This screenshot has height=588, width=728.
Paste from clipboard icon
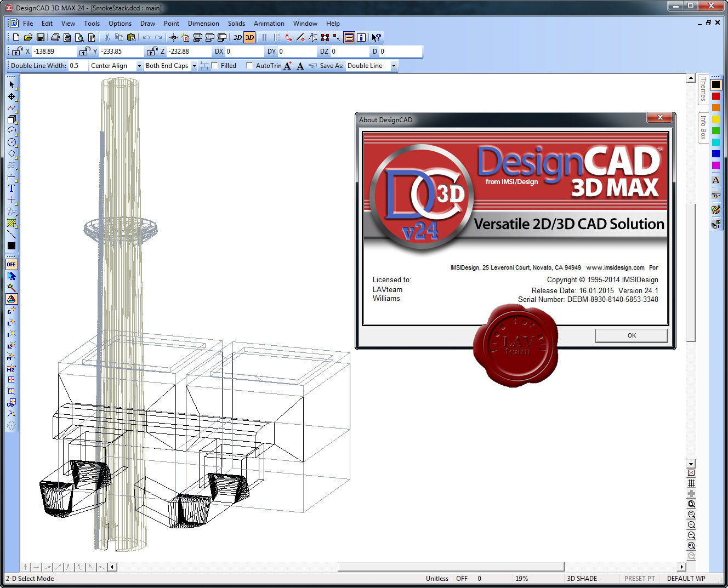(131, 37)
